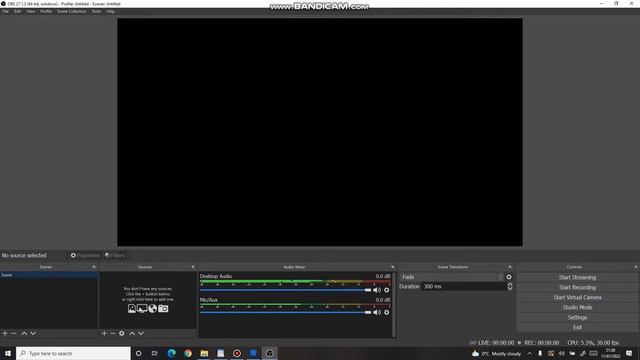Open Microsoft Edge from taskbar
640x360 pixels.
tap(171, 353)
